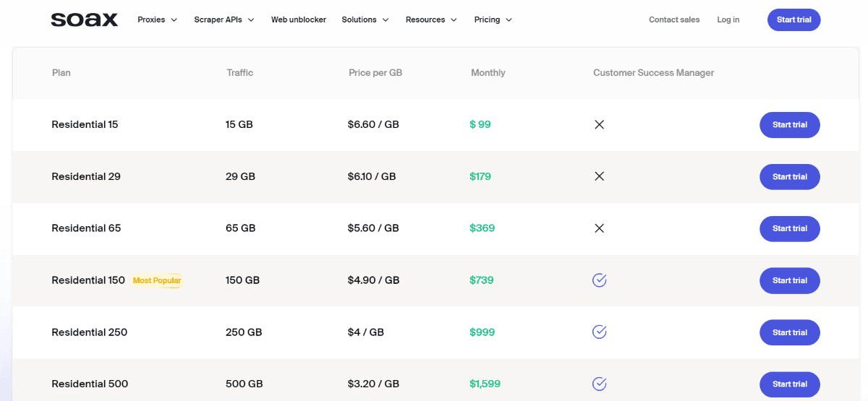Click the checkmark icon in the Residential 150 row

(x=599, y=280)
